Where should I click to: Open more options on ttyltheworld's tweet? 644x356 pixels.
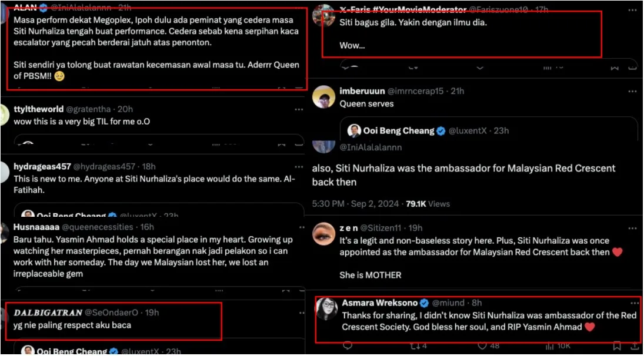click(299, 109)
